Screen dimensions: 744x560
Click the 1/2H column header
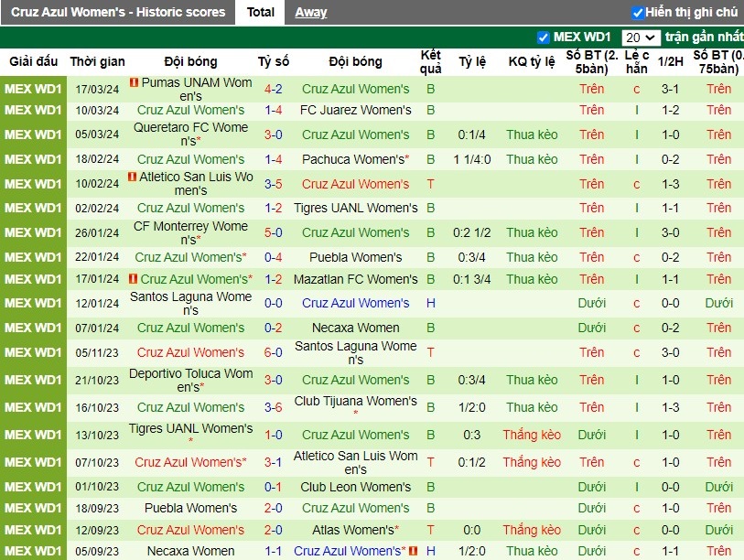click(670, 61)
